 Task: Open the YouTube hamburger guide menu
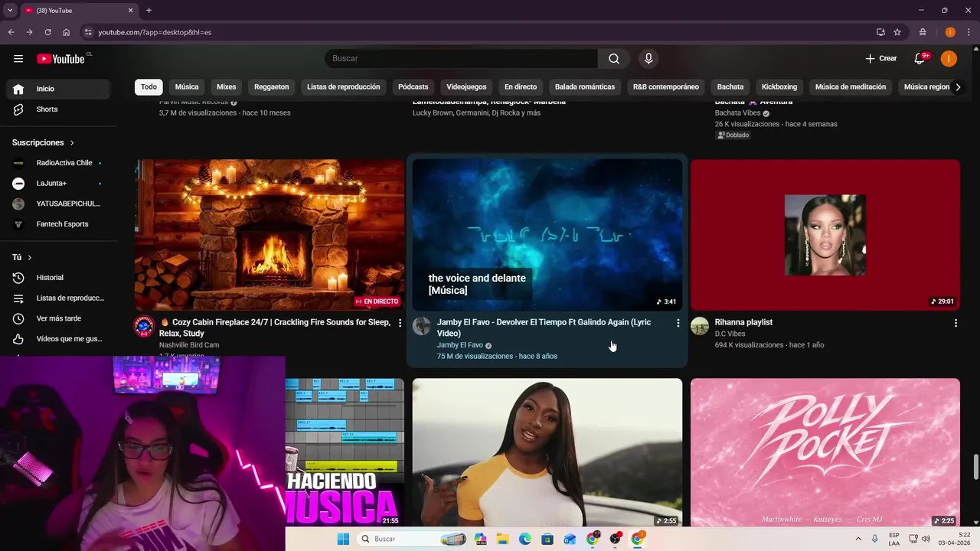(x=18, y=59)
